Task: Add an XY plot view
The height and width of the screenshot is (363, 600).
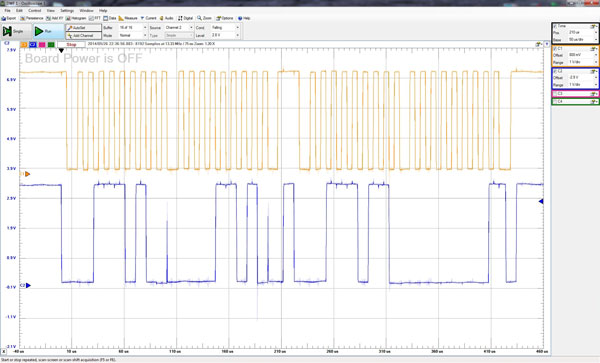Action: tap(55, 18)
